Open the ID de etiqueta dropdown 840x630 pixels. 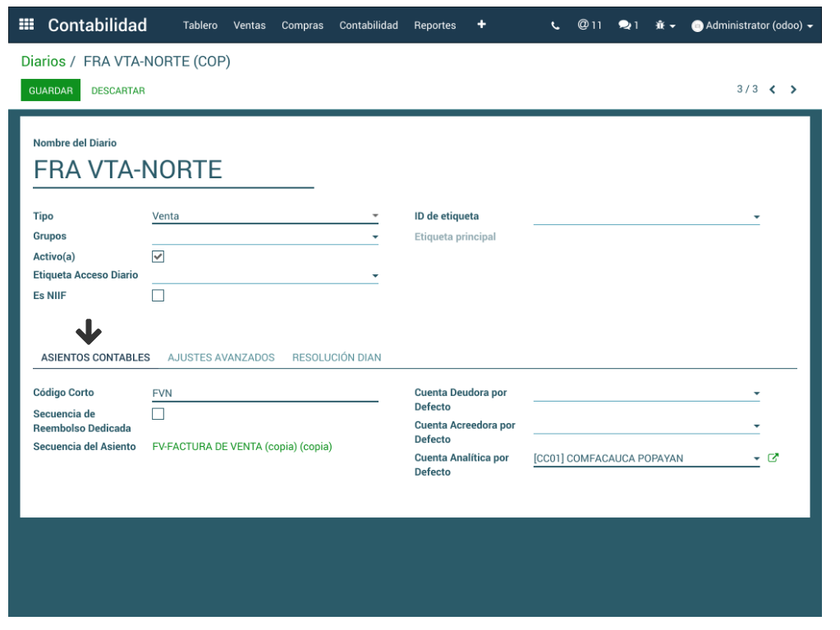click(x=645, y=217)
